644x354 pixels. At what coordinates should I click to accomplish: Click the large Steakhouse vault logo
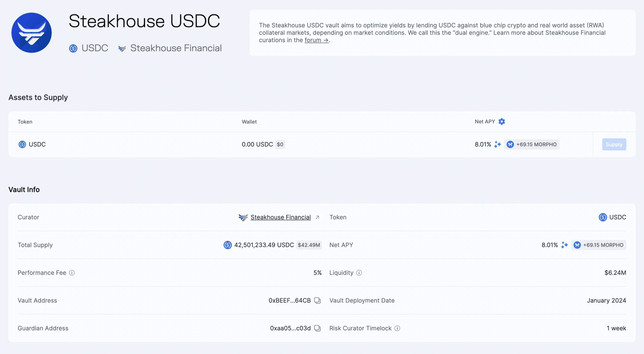tap(32, 33)
